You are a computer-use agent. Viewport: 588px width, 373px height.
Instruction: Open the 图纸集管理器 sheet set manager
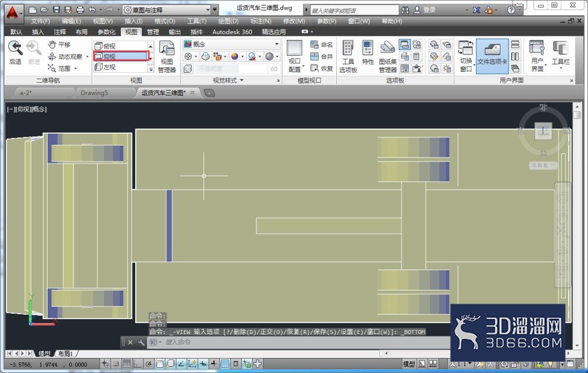[387, 56]
